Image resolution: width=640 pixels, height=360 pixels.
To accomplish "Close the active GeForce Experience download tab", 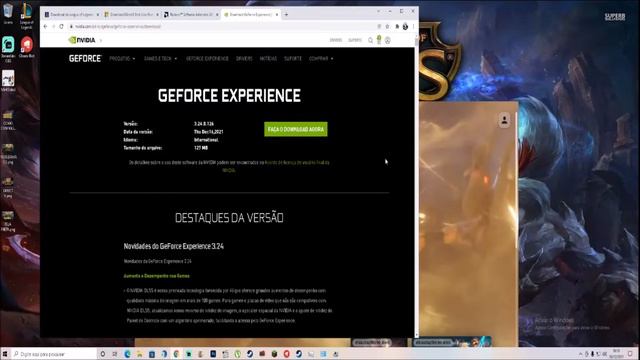I will click(277, 14).
